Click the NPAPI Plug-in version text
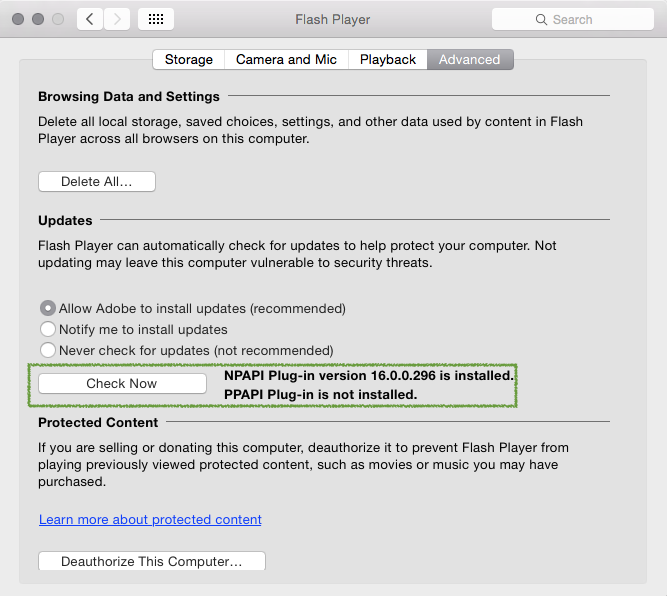 (x=368, y=376)
